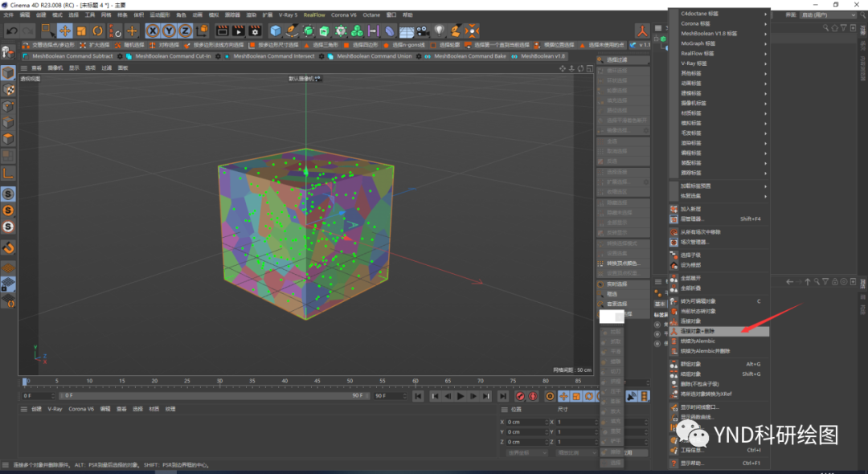Click the record keyframe button
Image resolution: width=868 pixels, height=474 pixels.
520,396
